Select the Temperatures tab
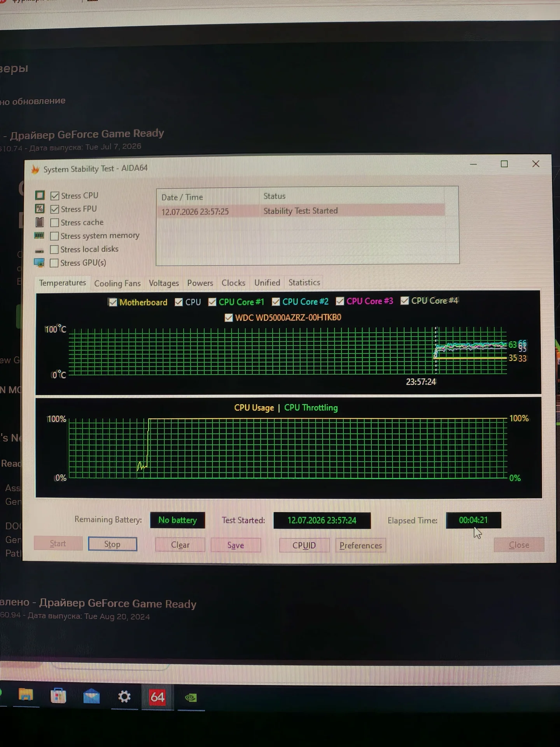This screenshot has width=560, height=747. pyautogui.click(x=62, y=283)
